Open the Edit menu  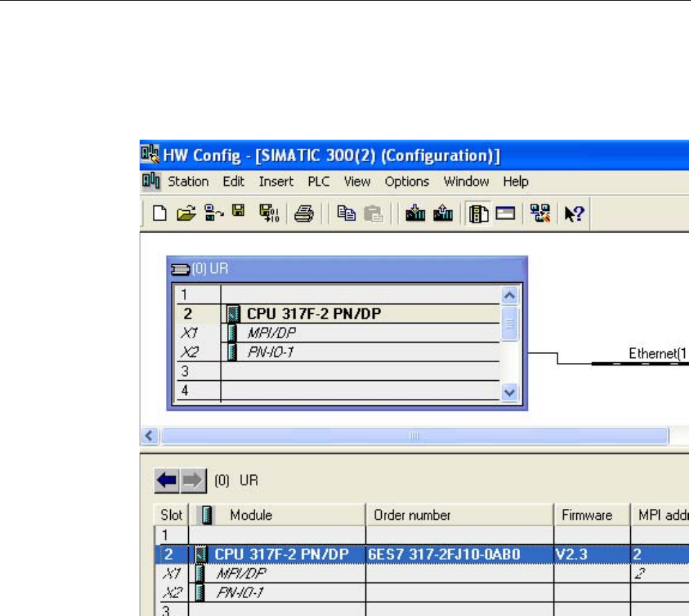coord(234,182)
